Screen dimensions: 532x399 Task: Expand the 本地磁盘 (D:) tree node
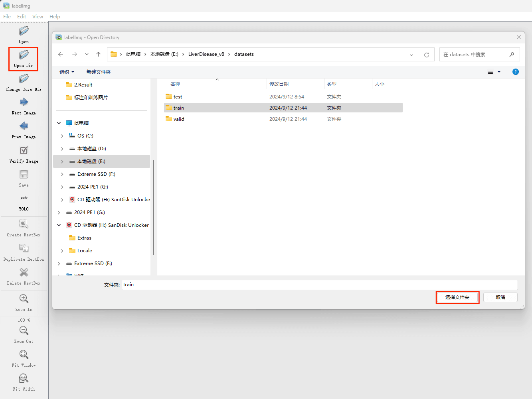[x=62, y=149]
